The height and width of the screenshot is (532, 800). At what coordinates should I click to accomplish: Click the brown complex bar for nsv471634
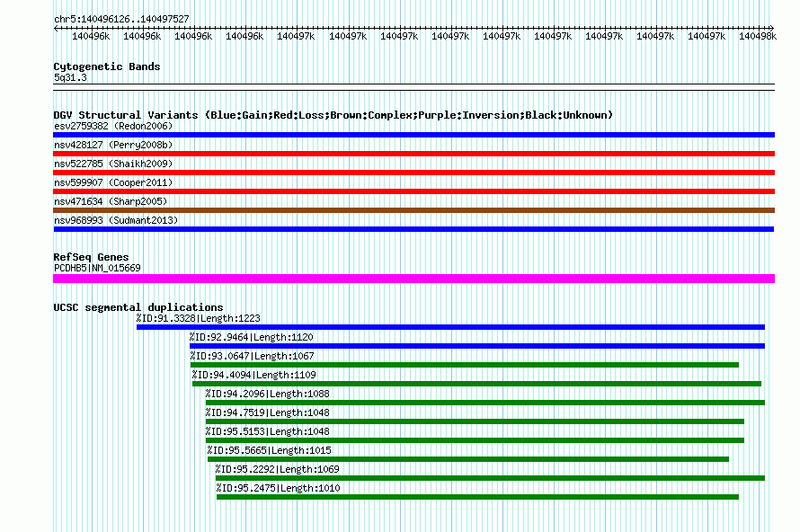click(x=413, y=210)
